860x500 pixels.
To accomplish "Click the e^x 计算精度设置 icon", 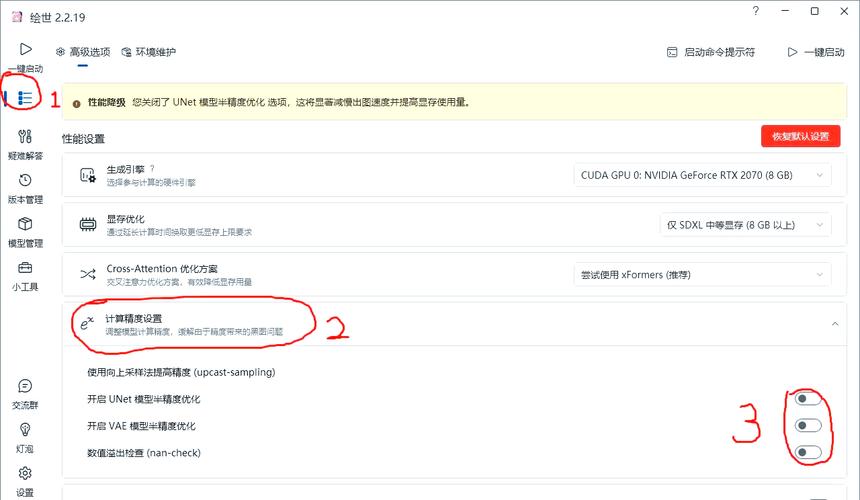I will click(87, 323).
